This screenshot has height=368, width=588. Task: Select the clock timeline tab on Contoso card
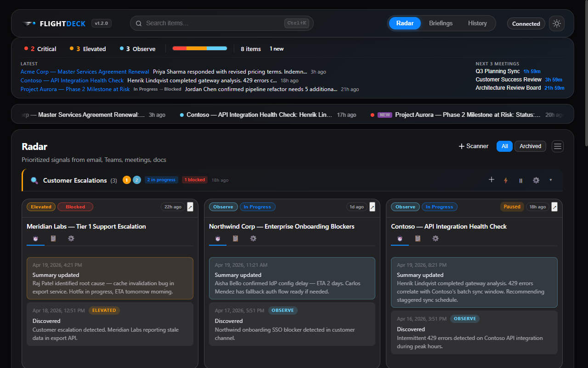tap(400, 238)
